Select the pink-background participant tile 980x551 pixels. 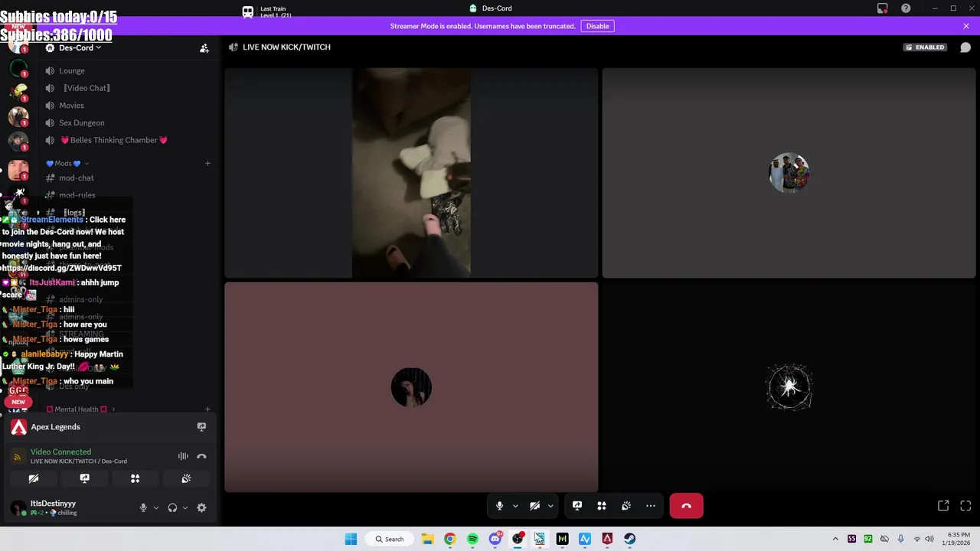[x=411, y=387]
